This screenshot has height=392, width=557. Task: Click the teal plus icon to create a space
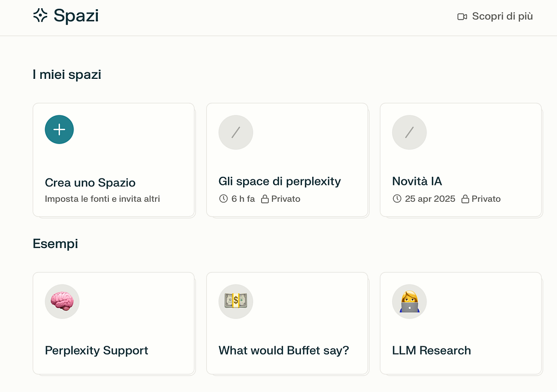click(x=59, y=129)
